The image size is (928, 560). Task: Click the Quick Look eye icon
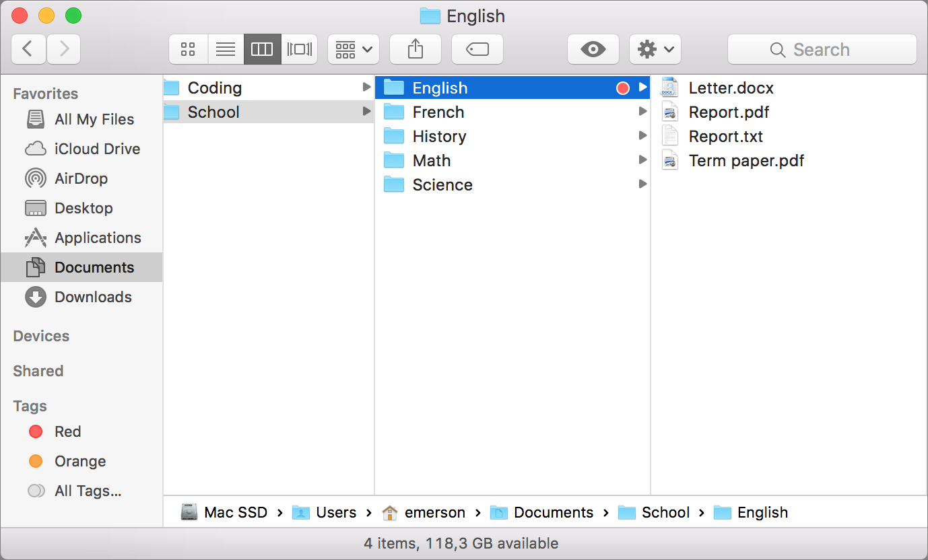[593, 48]
